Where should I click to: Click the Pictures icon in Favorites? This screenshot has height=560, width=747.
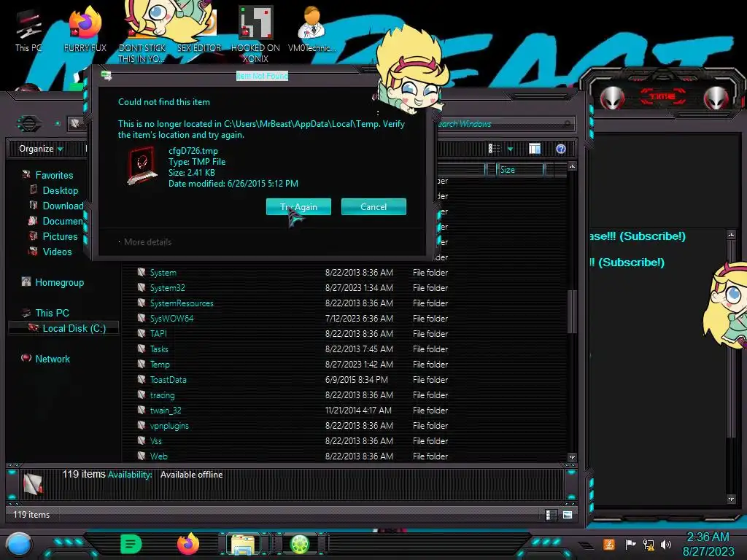point(34,236)
